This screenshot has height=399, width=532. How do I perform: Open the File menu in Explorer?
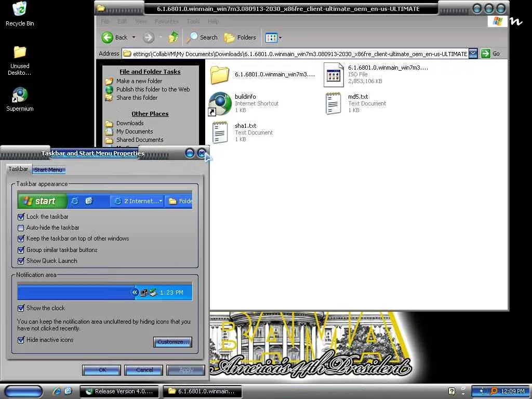coord(105,21)
